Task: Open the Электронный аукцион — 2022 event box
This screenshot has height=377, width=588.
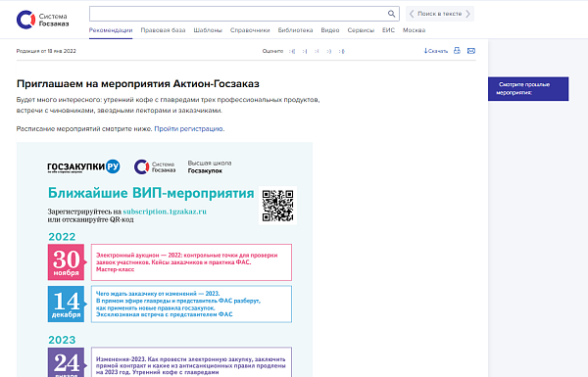Action: [191, 262]
